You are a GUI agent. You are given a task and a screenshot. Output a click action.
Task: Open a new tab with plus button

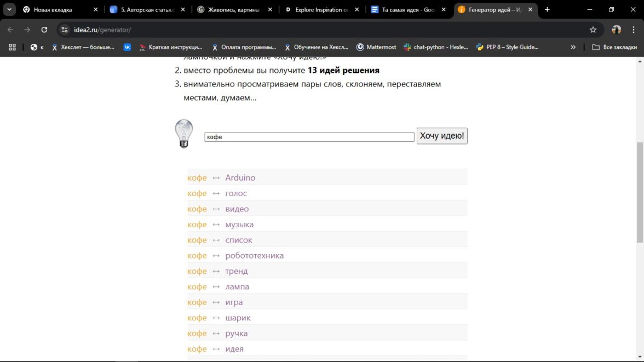tap(547, 9)
